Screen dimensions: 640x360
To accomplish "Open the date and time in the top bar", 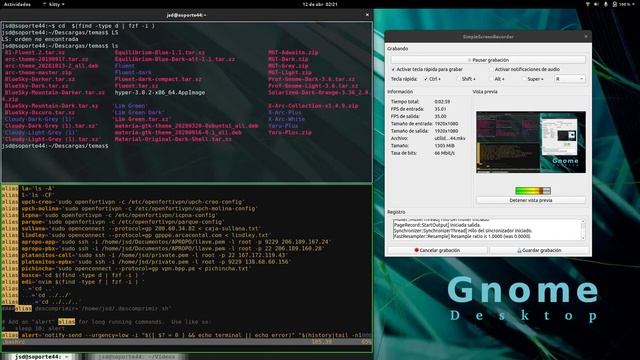I will tap(320, 4).
